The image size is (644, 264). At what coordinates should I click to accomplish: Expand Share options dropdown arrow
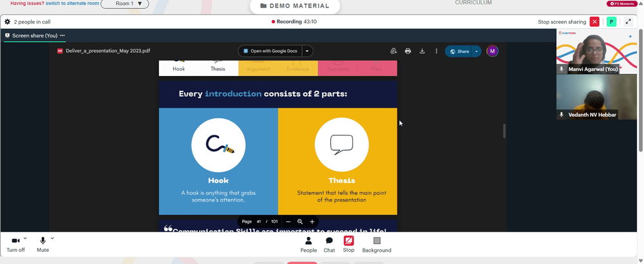point(477,52)
